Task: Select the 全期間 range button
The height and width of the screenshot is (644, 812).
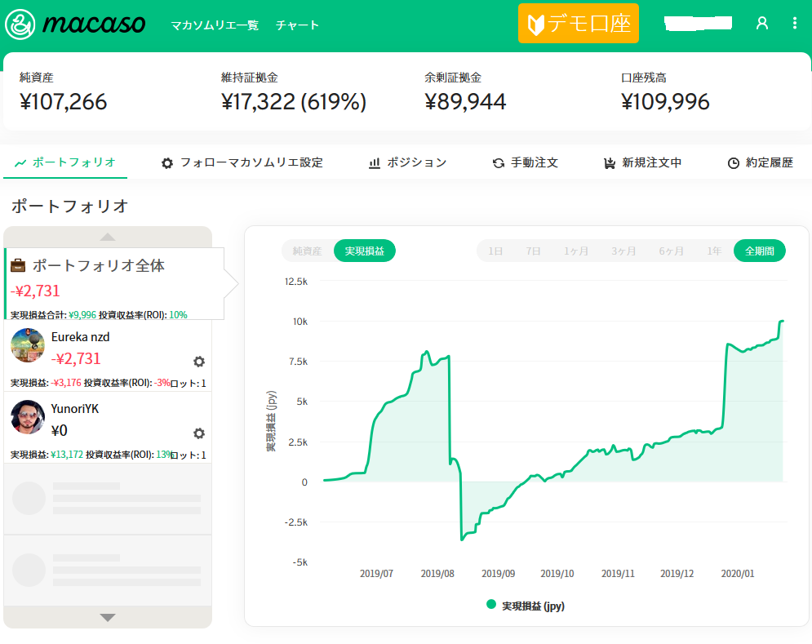Action: pyautogui.click(x=759, y=251)
